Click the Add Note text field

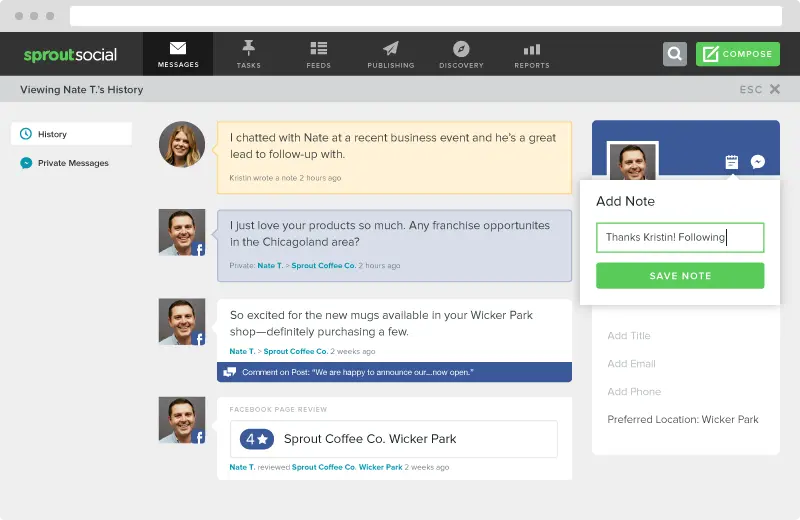[680, 238]
